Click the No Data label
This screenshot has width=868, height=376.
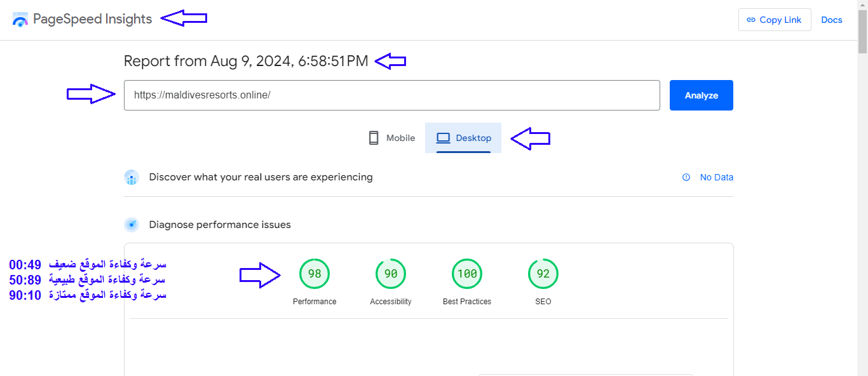[716, 177]
